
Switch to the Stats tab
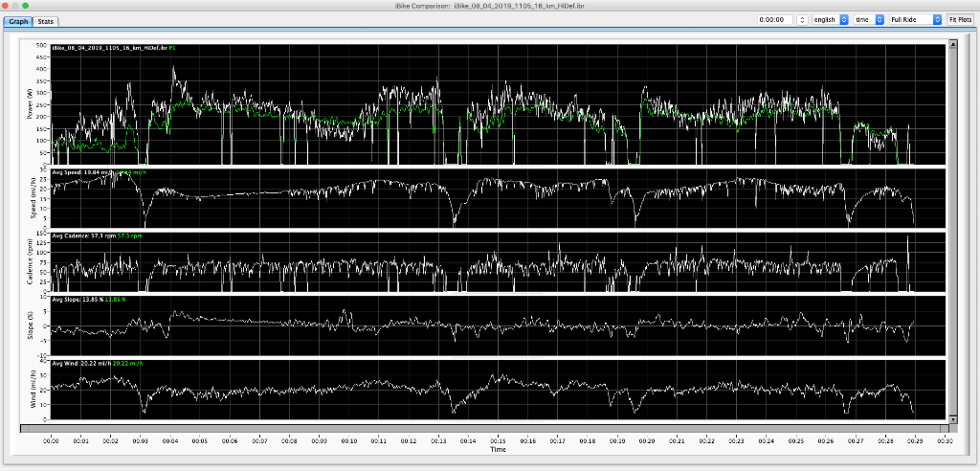(x=46, y=21)
